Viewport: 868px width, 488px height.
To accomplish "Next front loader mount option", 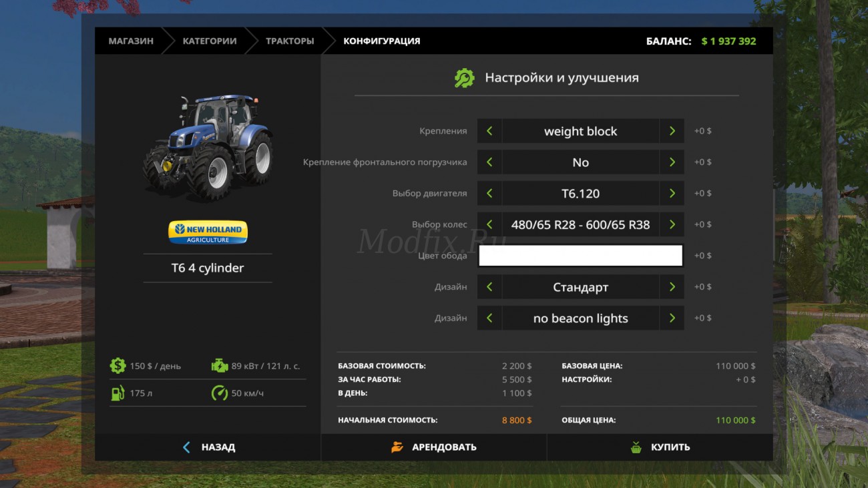I will (672, 162).
